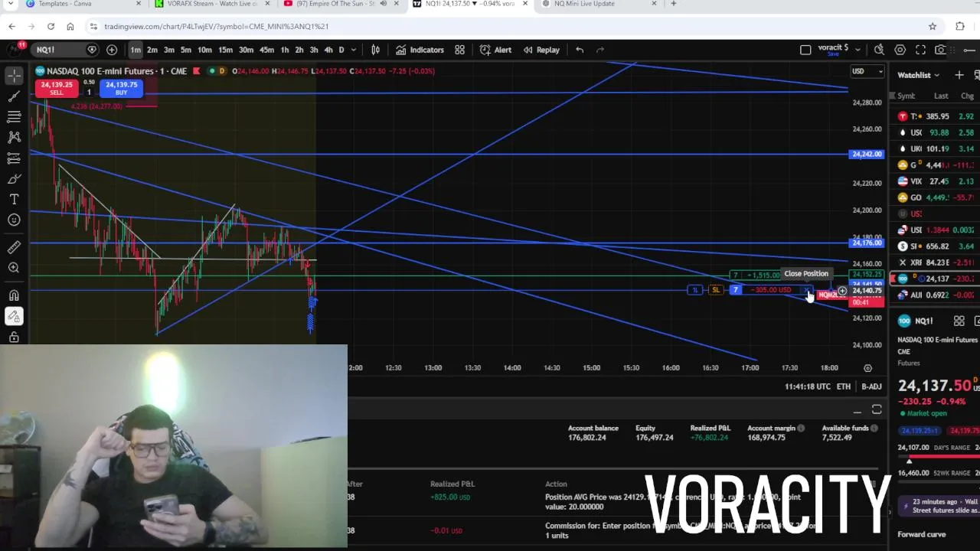Click the plus button at price 24,140.75
Viewport: 980px width, 551px height.
click(842, 291)
